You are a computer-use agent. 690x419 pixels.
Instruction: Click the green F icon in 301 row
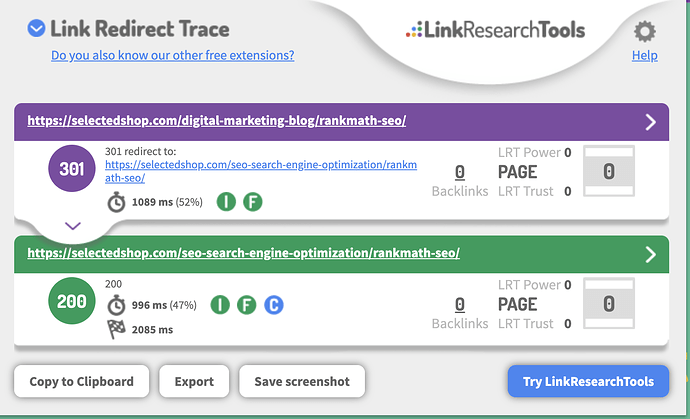(x=253, y=202)
